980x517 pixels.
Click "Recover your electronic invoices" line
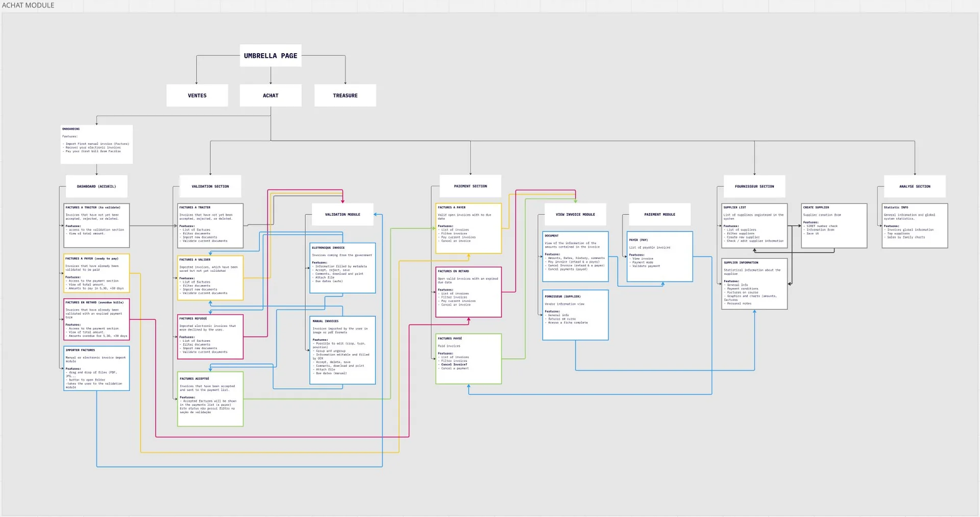pyautogui.click(x=92, y=148)
